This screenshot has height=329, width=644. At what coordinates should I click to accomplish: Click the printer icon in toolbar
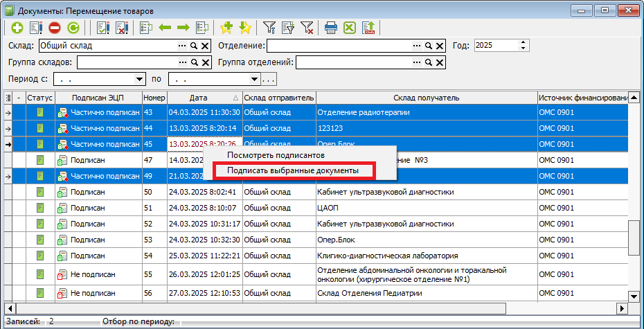pos(331,28)
